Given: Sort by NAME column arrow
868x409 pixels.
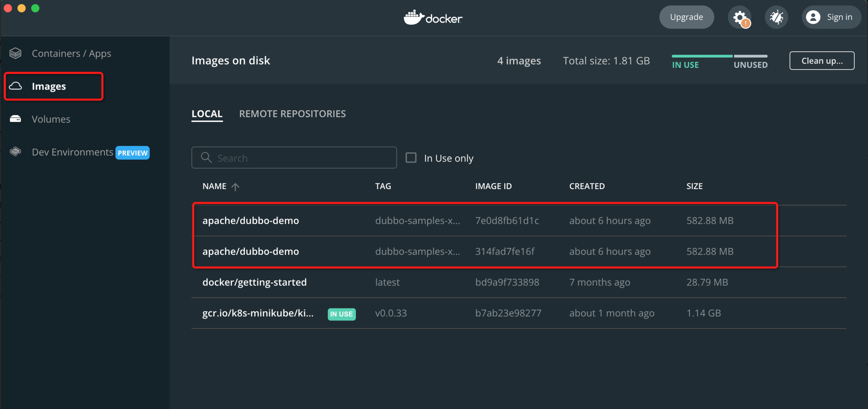Looking at the screenshot, I should pos(235,186).
